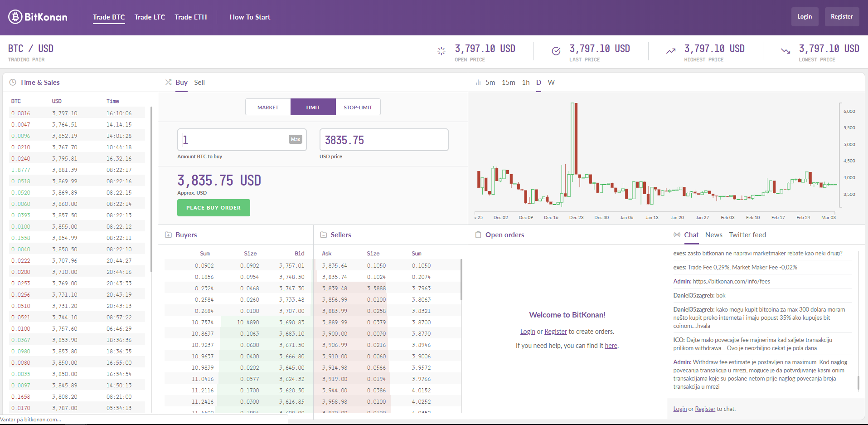Switch to the Twitter feed tab
The image size is (868, 425).
pyautogui.click(x=747, y=235)
